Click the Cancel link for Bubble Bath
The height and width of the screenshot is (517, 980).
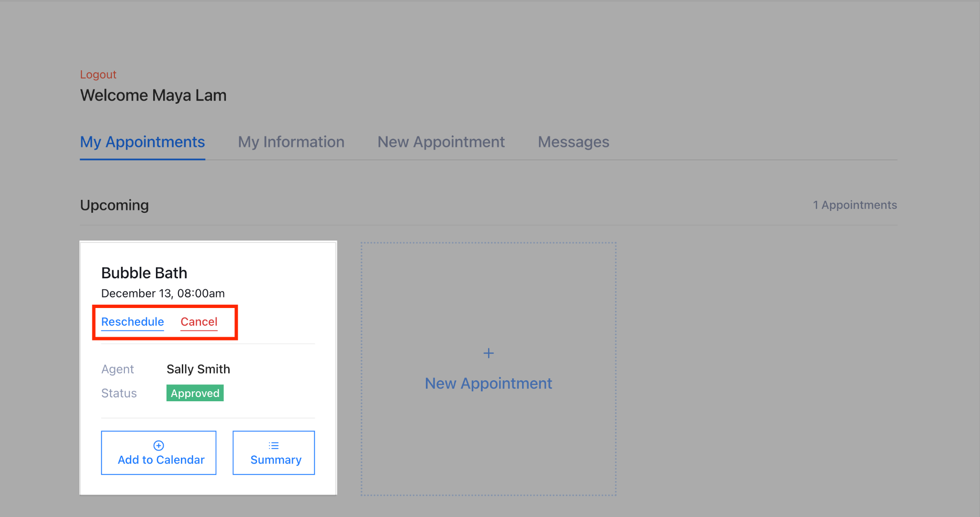[198, 321]
